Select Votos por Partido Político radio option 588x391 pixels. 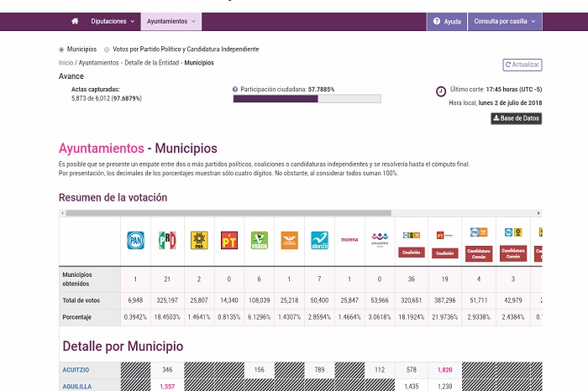107,50
